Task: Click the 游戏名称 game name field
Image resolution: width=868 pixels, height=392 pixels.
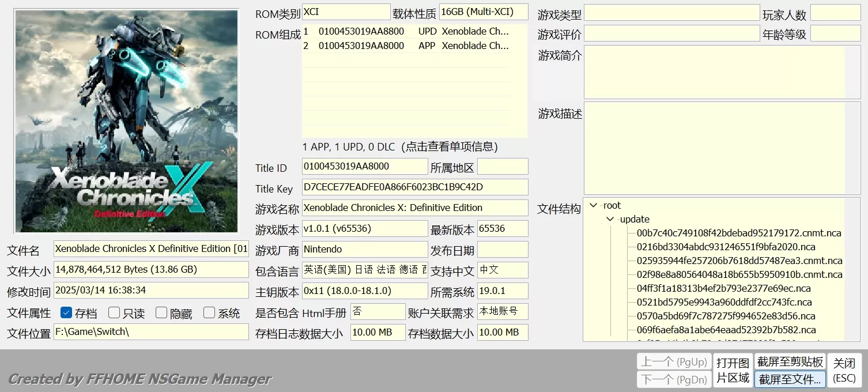Action: (415, 208)
